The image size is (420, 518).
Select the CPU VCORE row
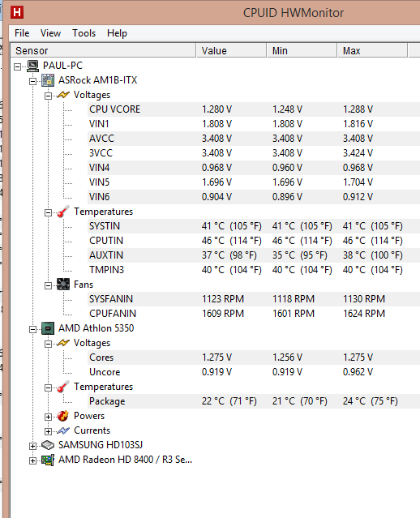pos(254,109)
